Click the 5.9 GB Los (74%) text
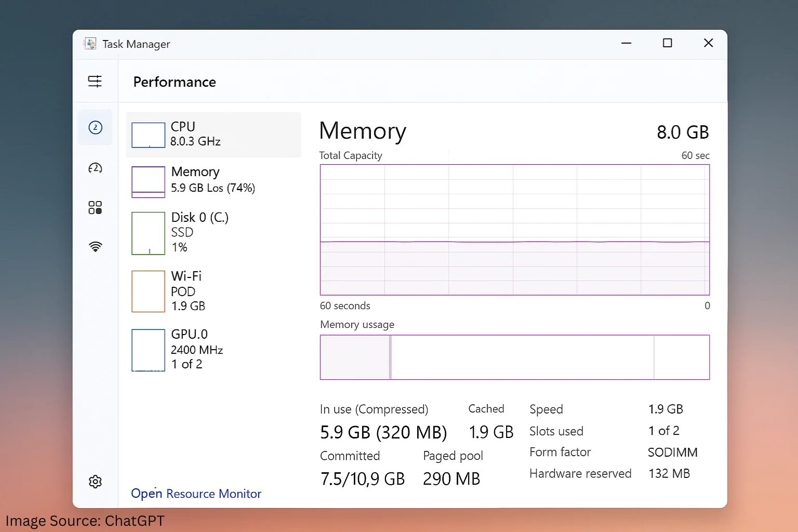Viewport: 798px width, 532px height. 213,188
